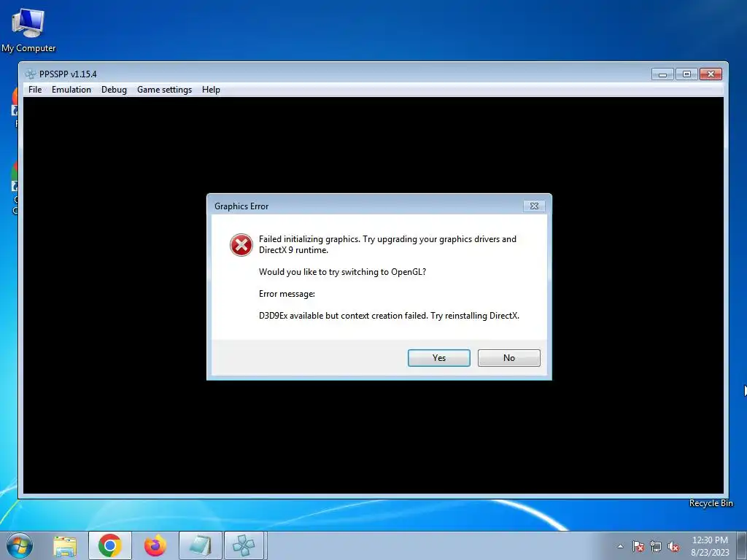Click the 'PPSSPP v1.15.4' window title

[68, 74]
